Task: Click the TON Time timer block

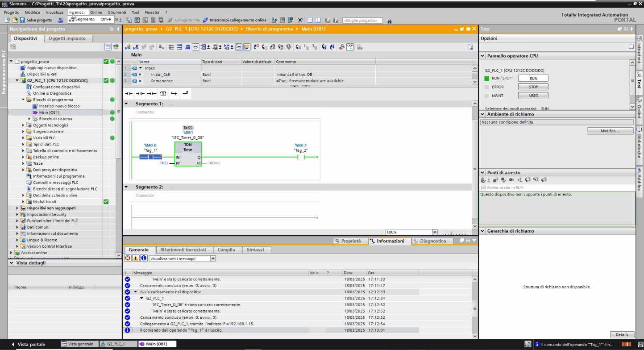Action: (188, 154)
